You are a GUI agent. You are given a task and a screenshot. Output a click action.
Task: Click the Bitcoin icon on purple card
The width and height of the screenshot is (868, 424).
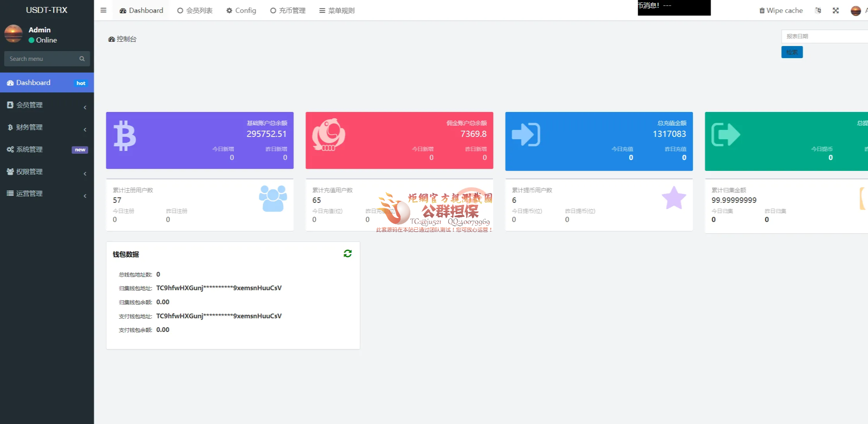point(125,136)
